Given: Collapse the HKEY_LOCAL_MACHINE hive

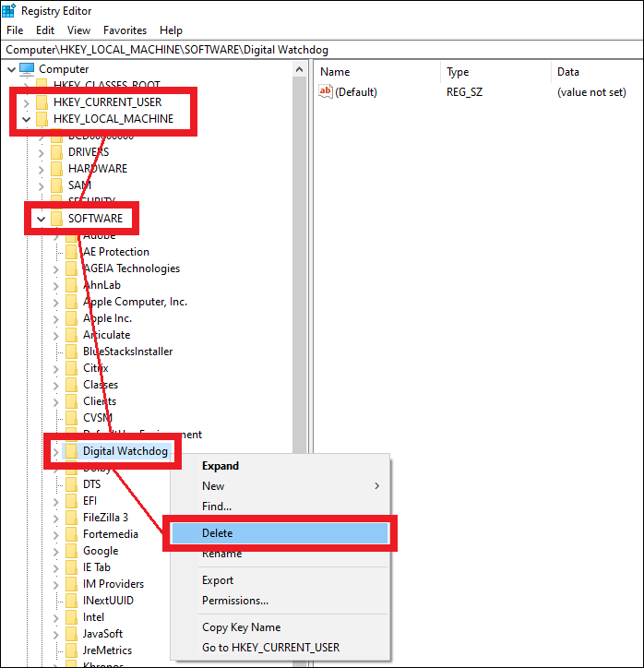Looking at the screenshot, I should tap(26, 119).
